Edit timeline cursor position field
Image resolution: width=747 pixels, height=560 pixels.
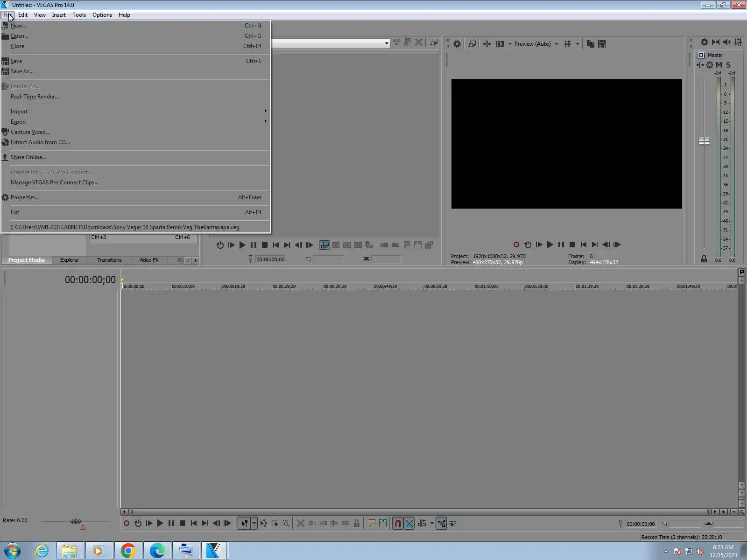click(641, 524)
